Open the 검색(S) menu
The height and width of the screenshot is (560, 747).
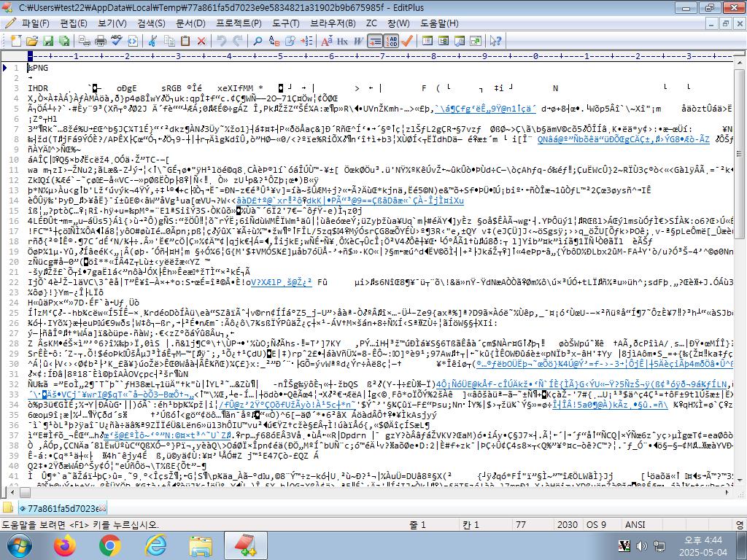click(x=151, y=23)
